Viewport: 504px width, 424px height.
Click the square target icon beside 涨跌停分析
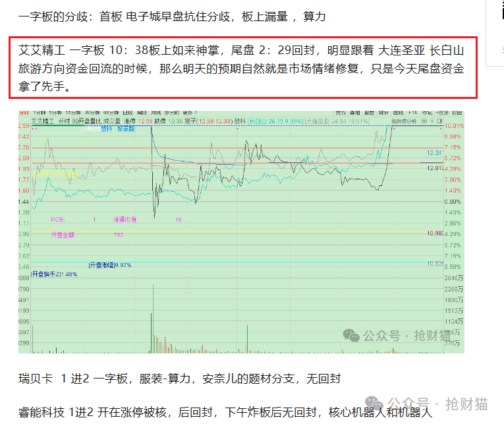(424, 121)
